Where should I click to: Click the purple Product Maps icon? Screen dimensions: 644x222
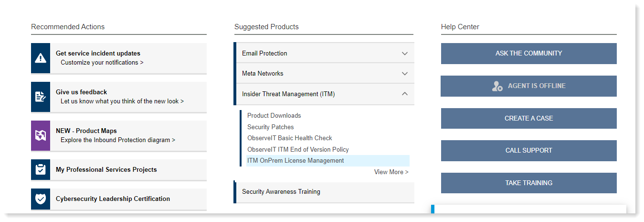coord(41,136)
